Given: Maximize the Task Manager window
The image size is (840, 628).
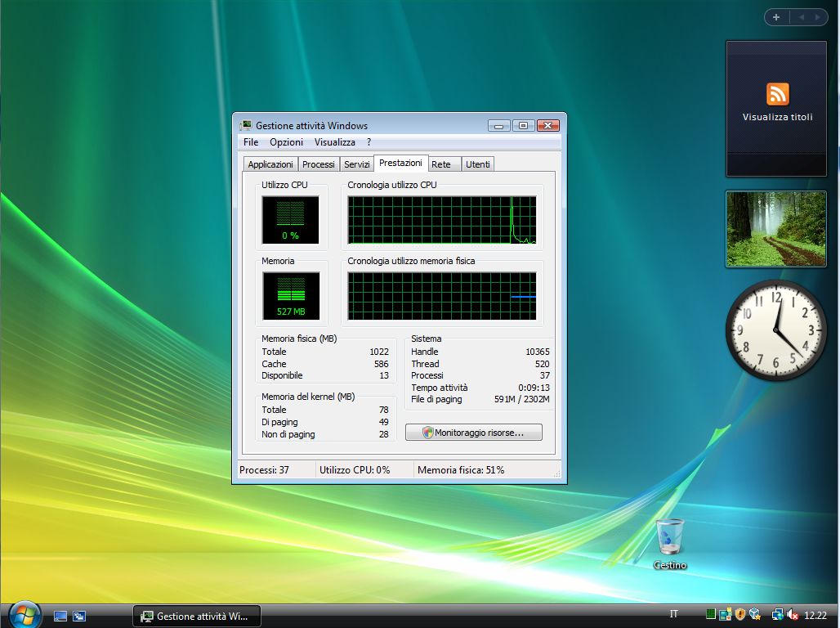Looking at the screenshot, I should point(524,125).
